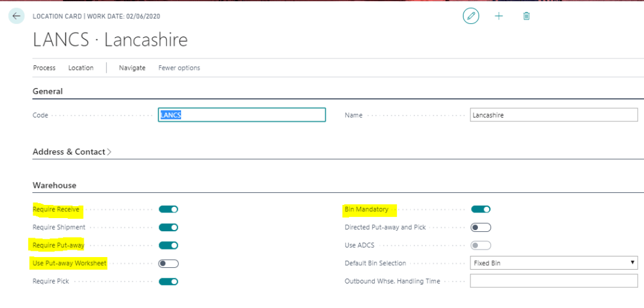This screenshot has width=644, height=308.
Task: Open the Process menu
Action: click(x=44, y=68)
